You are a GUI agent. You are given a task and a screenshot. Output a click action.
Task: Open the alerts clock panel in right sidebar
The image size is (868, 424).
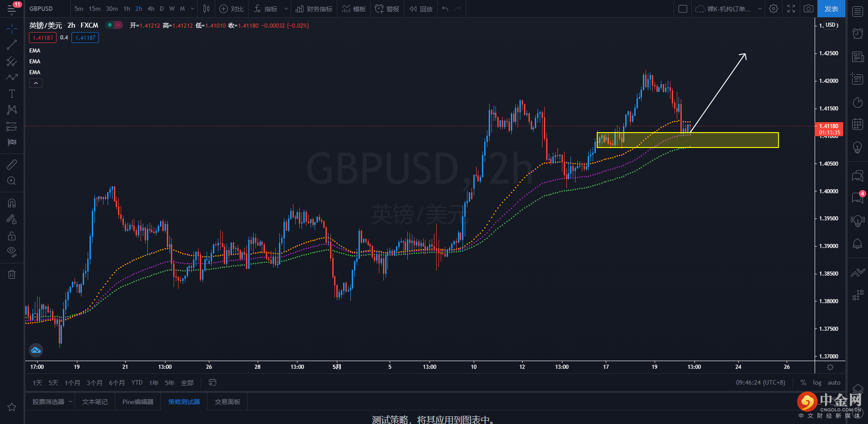858,33
